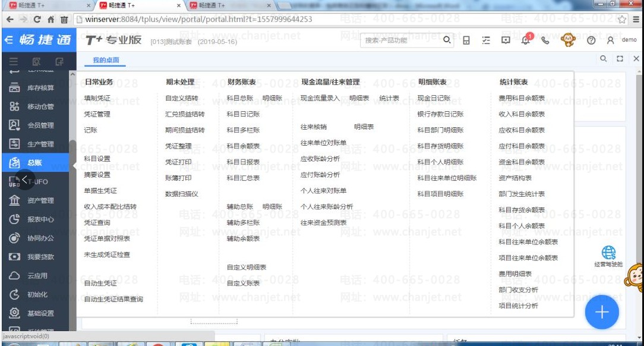This screenshot has height=346, width=644.
Task: Open 自动生凭证 link
Action: [100, 283]
